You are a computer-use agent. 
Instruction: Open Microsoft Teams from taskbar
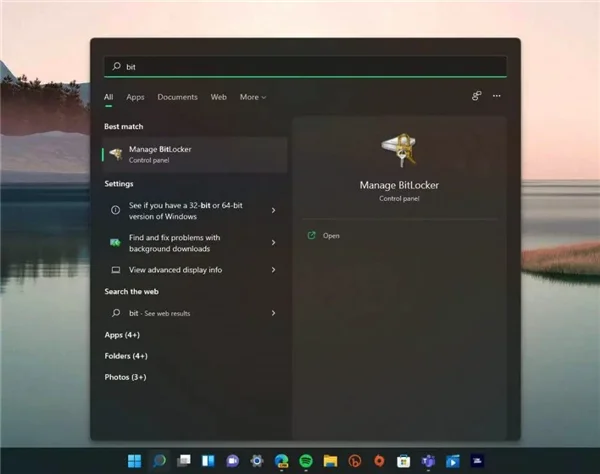click(428, 461)
